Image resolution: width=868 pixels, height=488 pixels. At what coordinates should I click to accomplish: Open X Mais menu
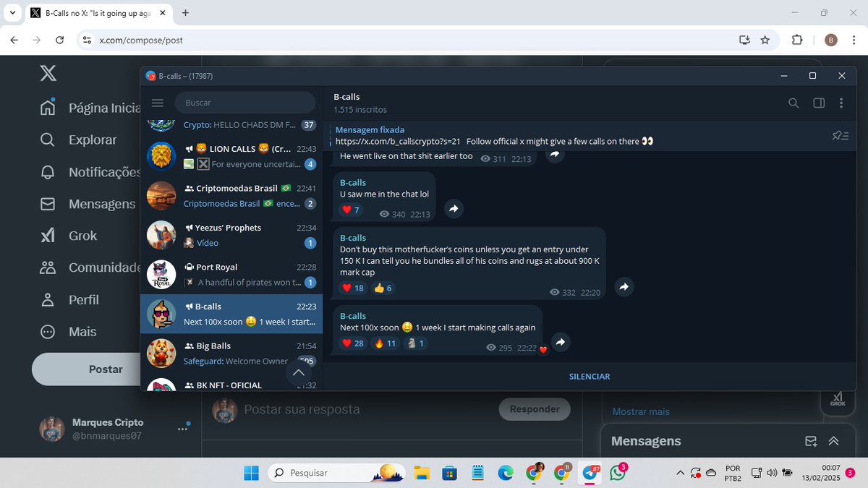[x=67, y=332]
